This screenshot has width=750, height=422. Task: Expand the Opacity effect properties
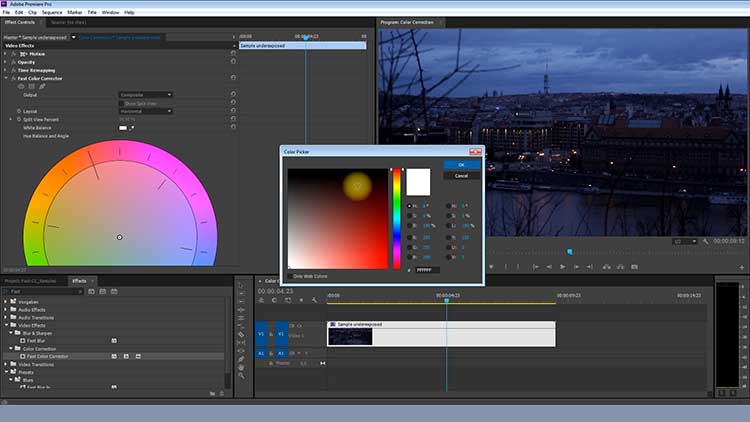coord(6,62)
